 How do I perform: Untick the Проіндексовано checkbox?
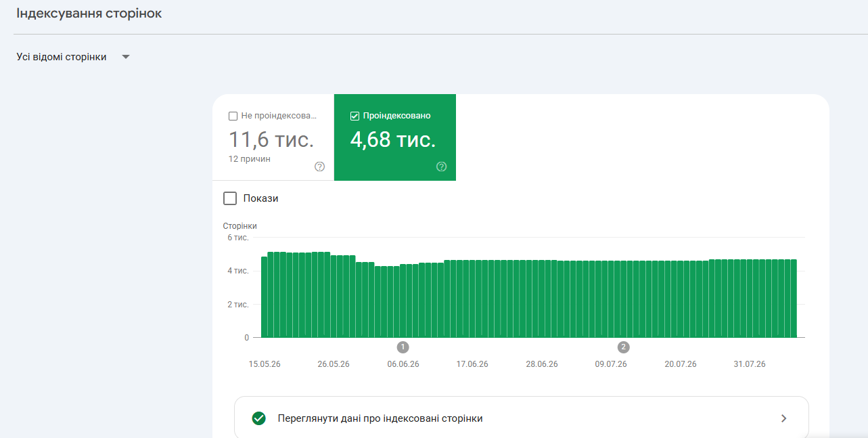pyautogui.click(x=355, y=116)
